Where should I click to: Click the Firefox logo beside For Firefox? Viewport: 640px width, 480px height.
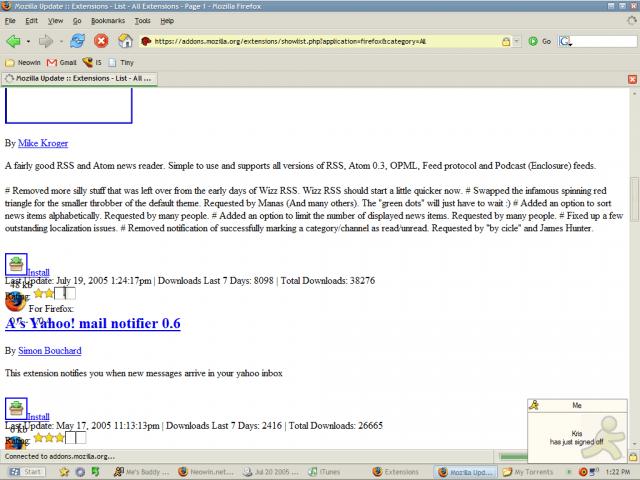click(15, 302)
